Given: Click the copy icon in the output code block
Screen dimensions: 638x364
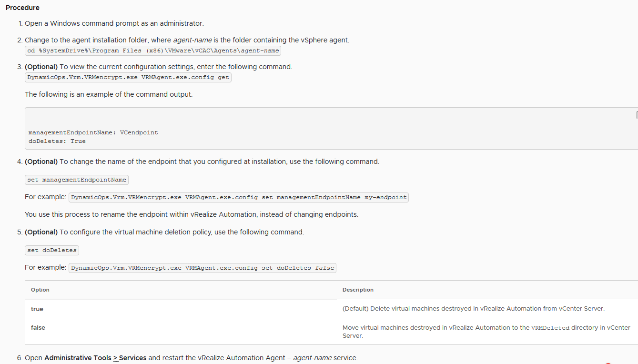Looking at the screenshot, I should point(637,115).
